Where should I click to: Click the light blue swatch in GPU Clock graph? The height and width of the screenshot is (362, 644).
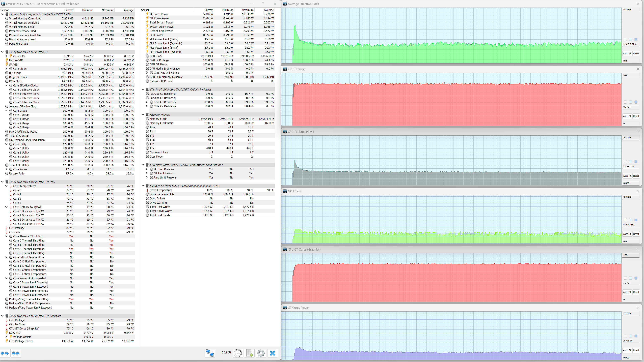pyautogui.click(x=631, y=220)
